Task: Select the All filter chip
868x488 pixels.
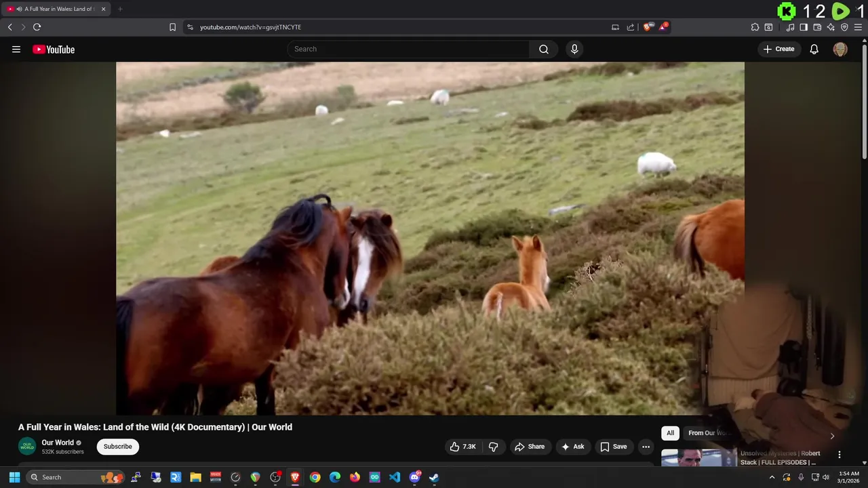Action: click(670, 433)
